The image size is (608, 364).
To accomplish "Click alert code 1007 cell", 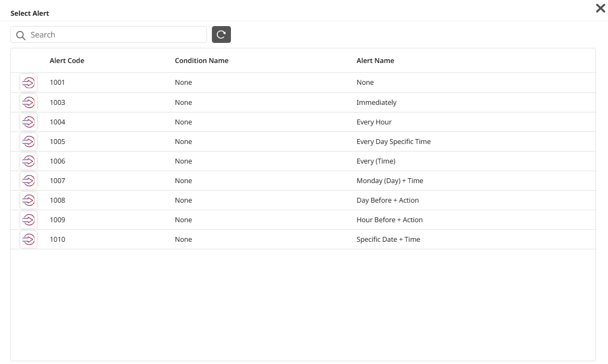I will 58,181.
